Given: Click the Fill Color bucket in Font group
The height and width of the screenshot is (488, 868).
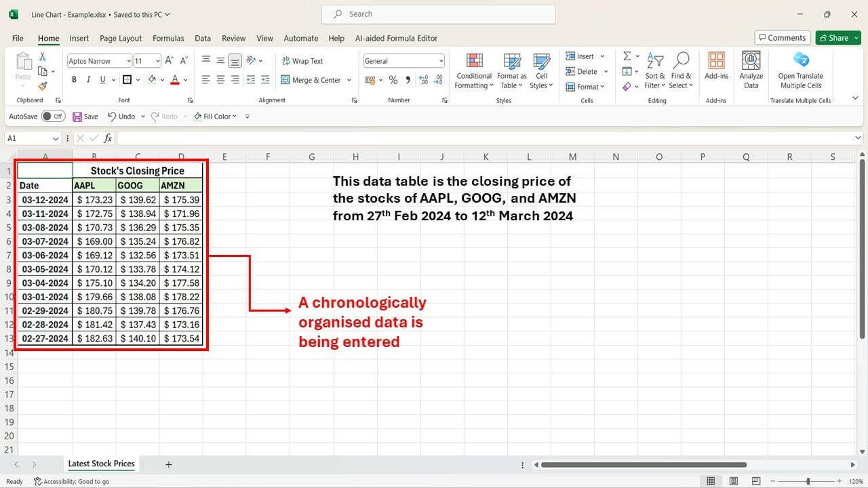Looking at the screenshot, I should coord(152,80).
